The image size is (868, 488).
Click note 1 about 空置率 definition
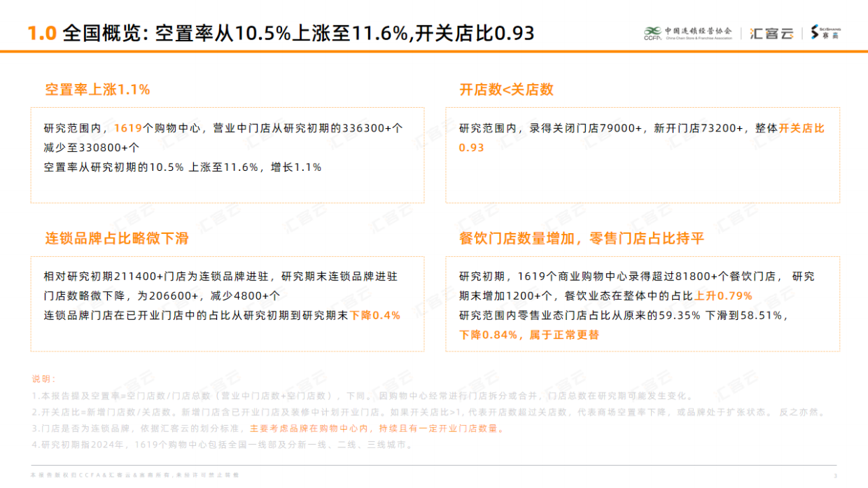point(363,396)
